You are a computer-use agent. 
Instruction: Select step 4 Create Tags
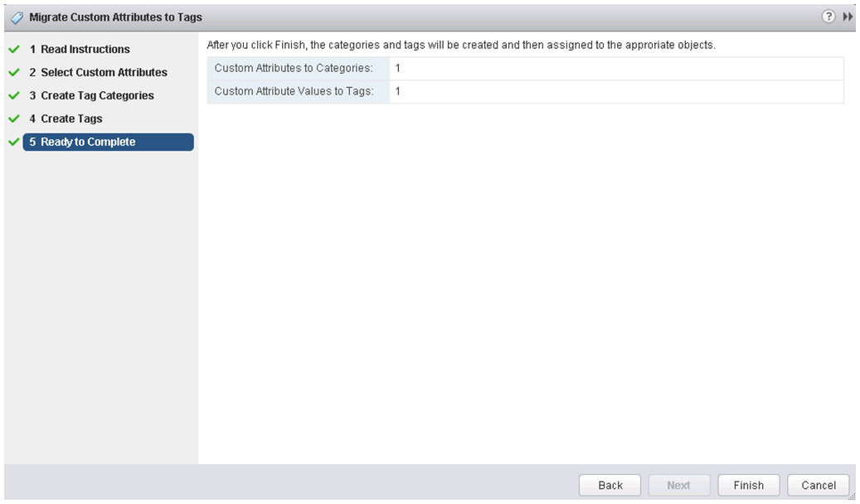tap(66, 119)
